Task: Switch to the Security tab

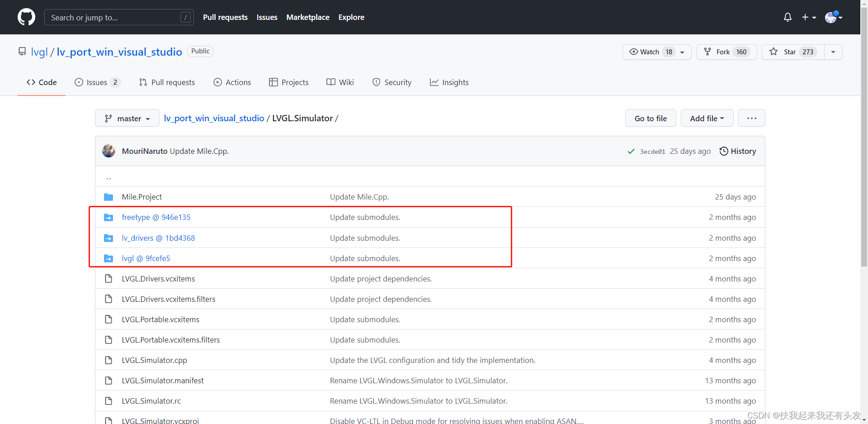Action: [x=392, y=82]
